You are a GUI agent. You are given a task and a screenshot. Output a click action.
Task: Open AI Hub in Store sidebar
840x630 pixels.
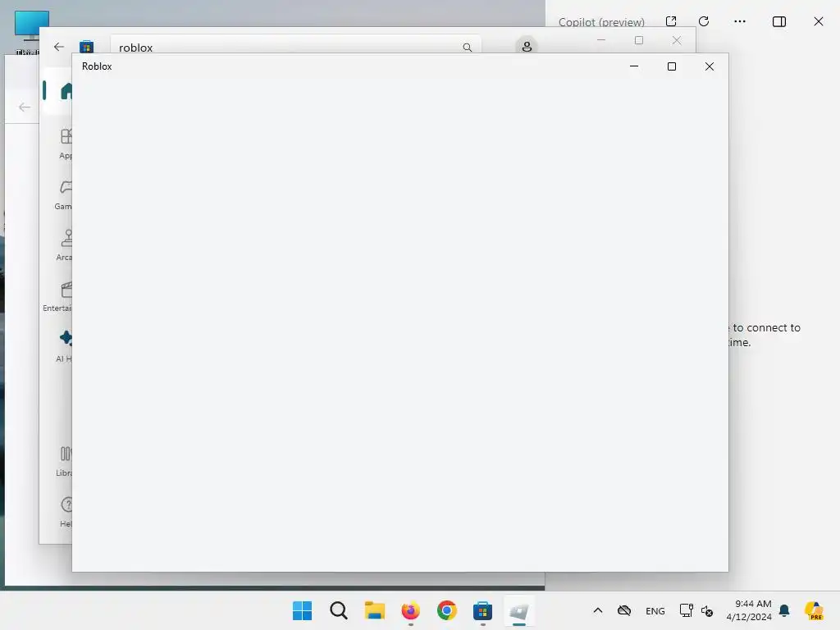64,347
